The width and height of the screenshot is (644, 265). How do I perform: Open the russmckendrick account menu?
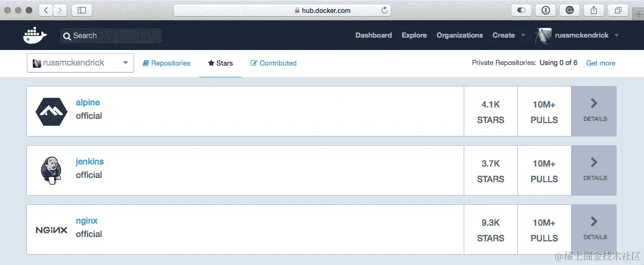point(587,35)
